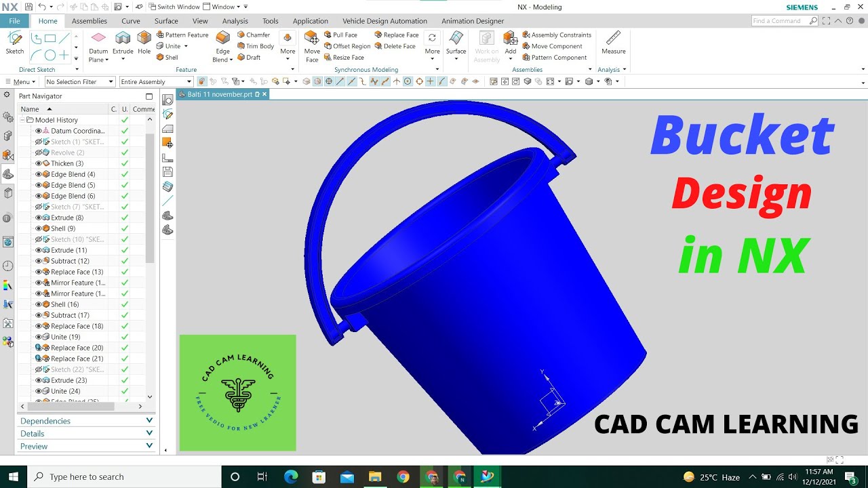This screenshot has width=868, height=488.
Task: Open the File menu
Action: [14, 21]
